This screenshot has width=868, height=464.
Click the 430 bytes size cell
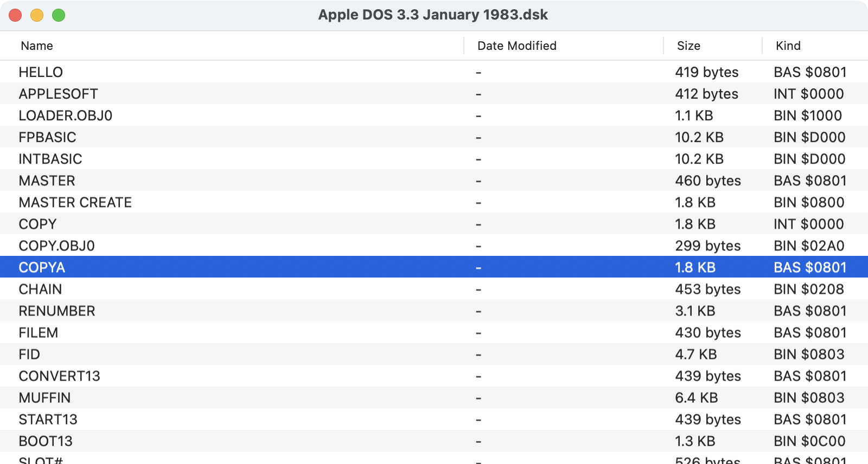pos(708,332)
